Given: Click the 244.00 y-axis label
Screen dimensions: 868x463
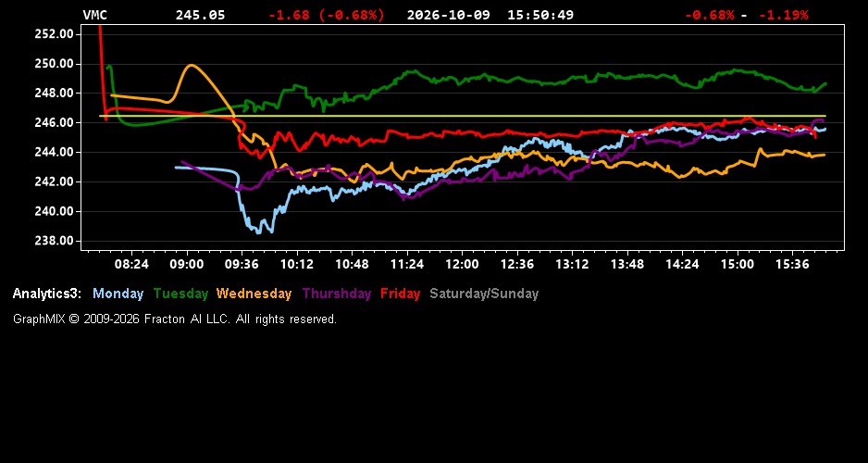Looking at the screenshot, I should tap(55, 152).
